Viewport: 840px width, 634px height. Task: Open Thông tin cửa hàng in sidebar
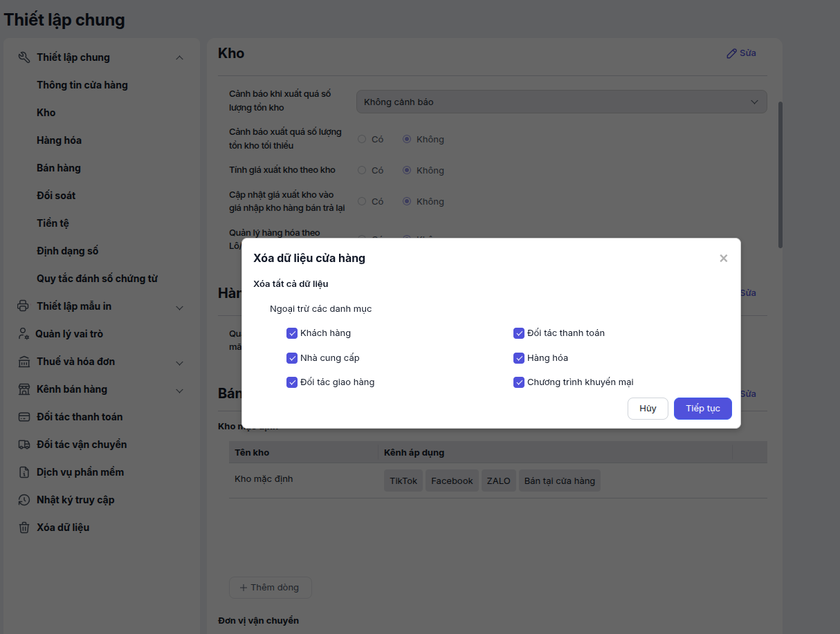pos(82,85)
